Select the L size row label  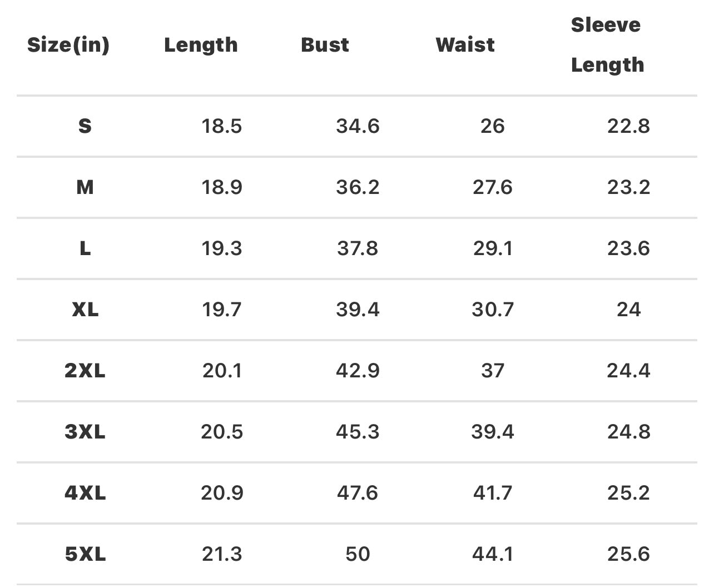(85, 248)
